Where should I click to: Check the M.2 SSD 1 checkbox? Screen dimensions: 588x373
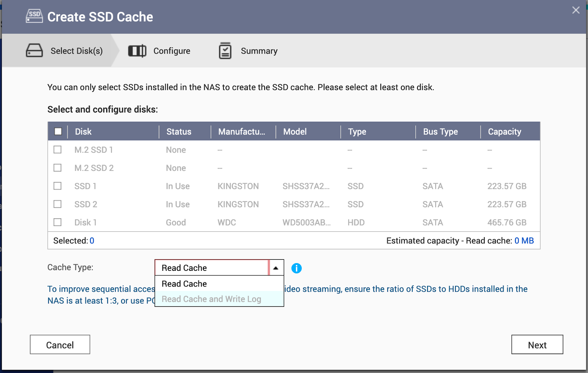point(58,150)
